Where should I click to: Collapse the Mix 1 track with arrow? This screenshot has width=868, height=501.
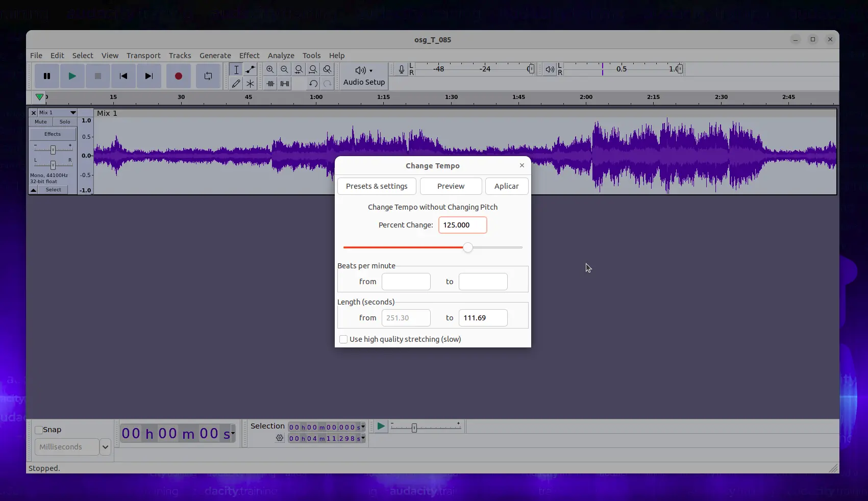point(34,190)
